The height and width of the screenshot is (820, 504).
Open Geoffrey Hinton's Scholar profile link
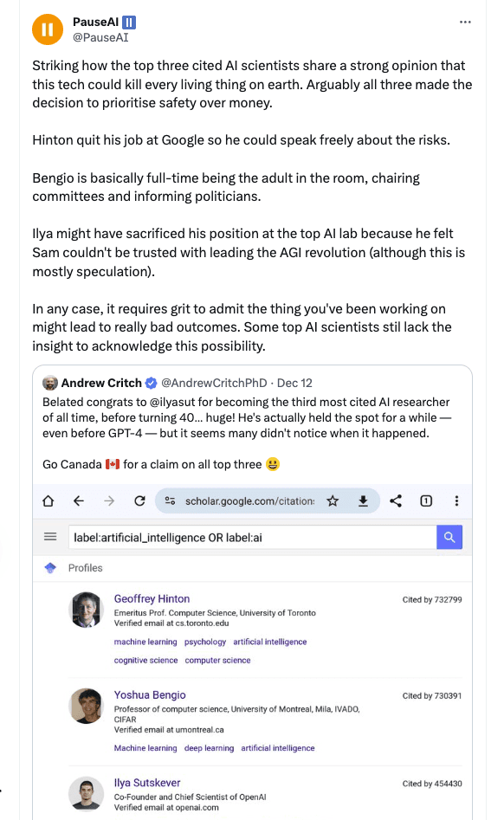coord(152,599)
